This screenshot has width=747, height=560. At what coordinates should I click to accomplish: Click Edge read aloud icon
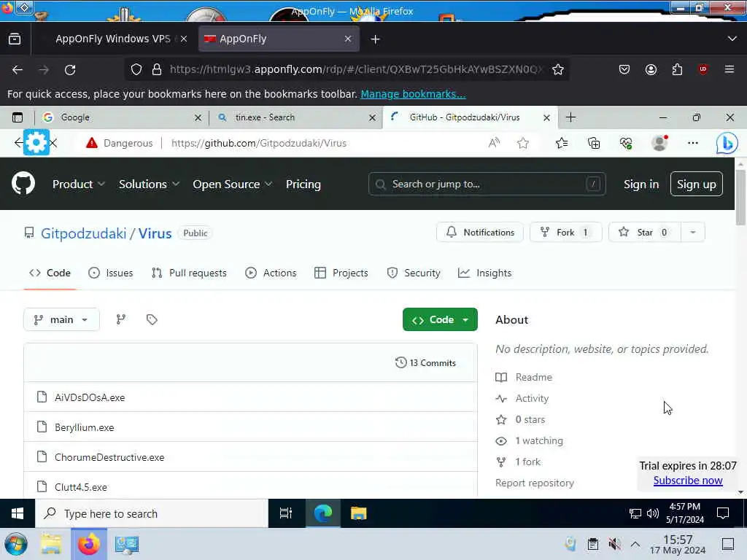pos(494,143)
